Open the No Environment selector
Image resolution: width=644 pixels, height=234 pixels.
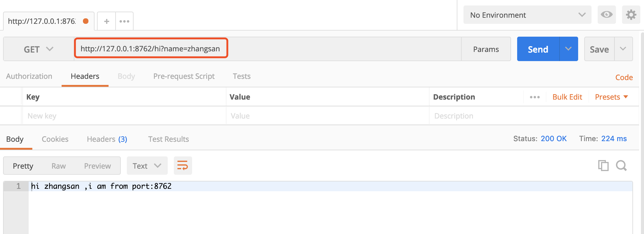[x=527, y=15]
